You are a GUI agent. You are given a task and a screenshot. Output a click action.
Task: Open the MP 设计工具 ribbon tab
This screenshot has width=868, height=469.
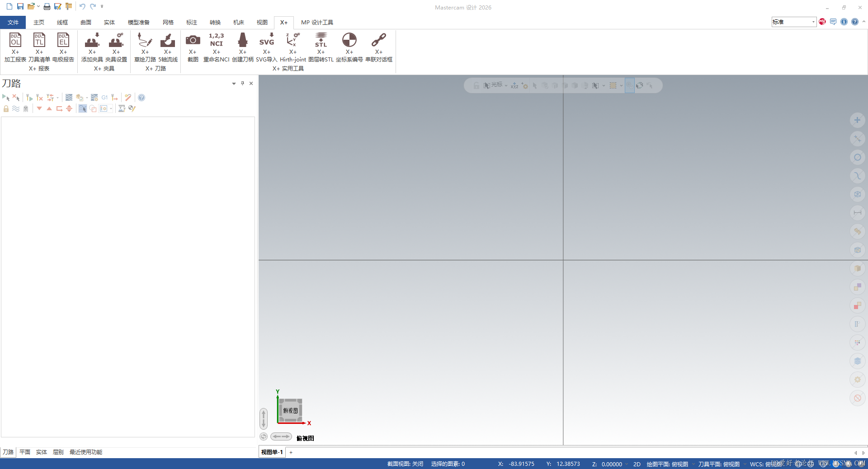click(x=317, y=22)
